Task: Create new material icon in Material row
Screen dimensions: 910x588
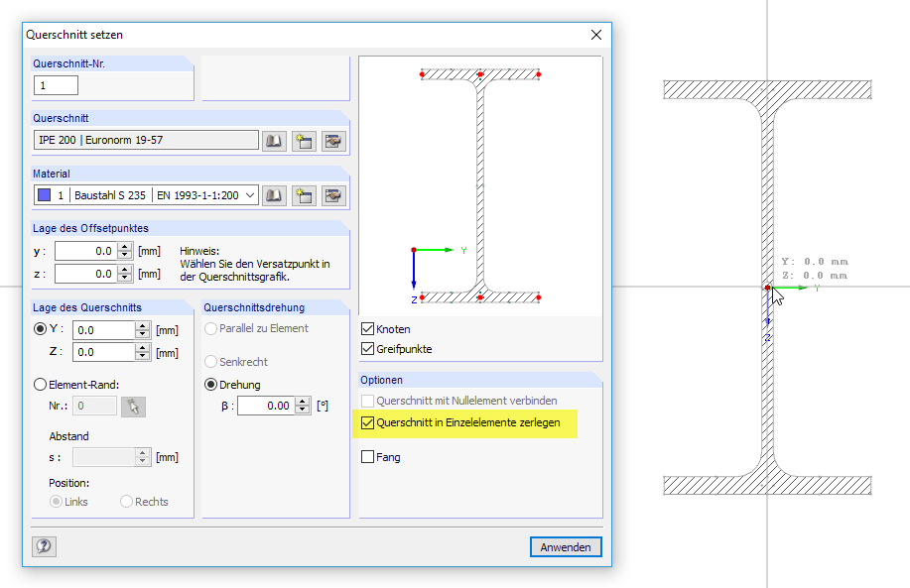Action: pyautogui.click(x=304, y=196)
